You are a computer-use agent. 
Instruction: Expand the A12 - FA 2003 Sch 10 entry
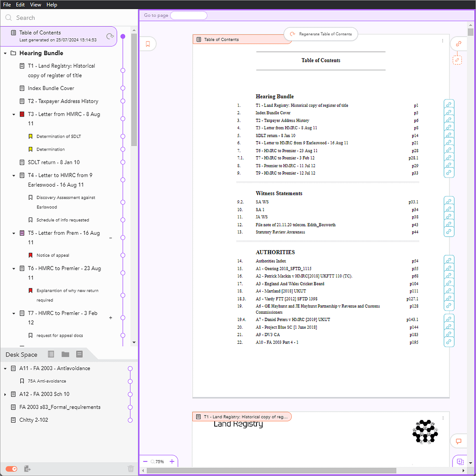pos(5,394)
